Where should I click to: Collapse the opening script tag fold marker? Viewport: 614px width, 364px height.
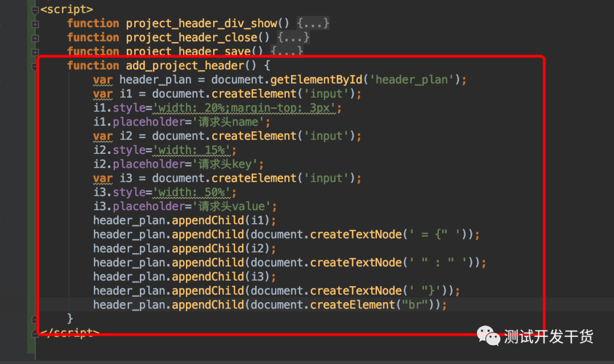pyautogui.click(x=35, y=10)
